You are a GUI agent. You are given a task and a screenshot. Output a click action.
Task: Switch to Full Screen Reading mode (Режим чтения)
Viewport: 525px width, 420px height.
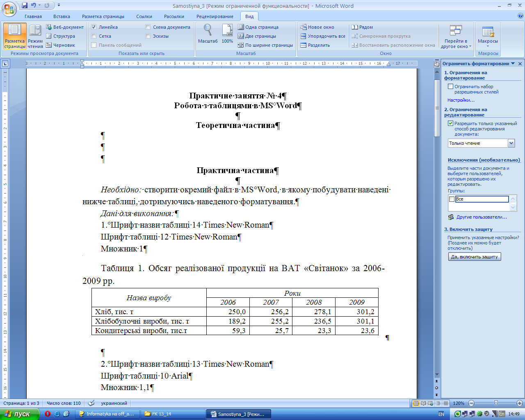tap(35, 36)
